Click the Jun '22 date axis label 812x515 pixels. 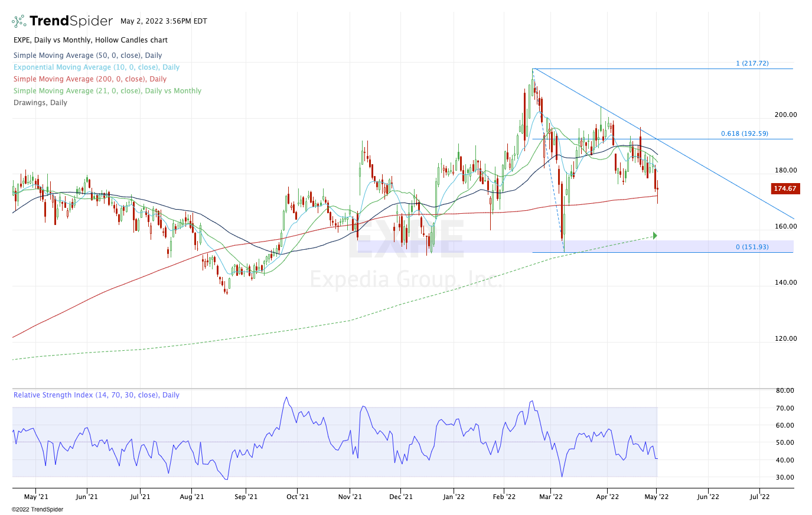[708, 497]
